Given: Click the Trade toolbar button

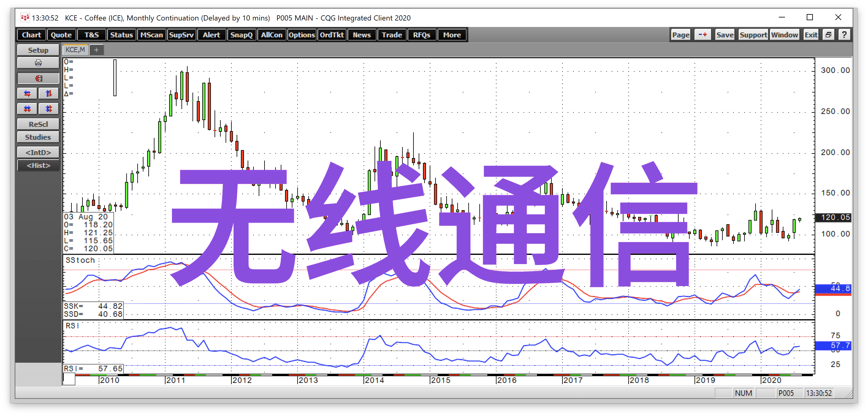Looking at the screenshot, I should [391, 35].
